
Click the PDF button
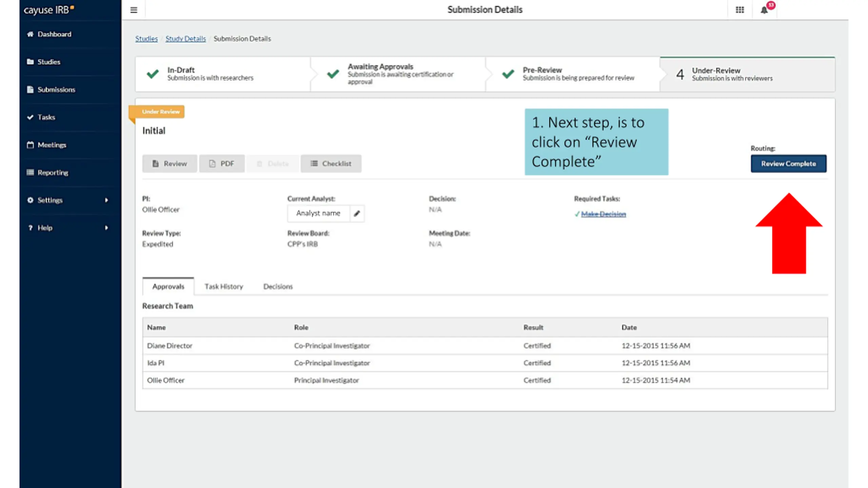(222, 164)
